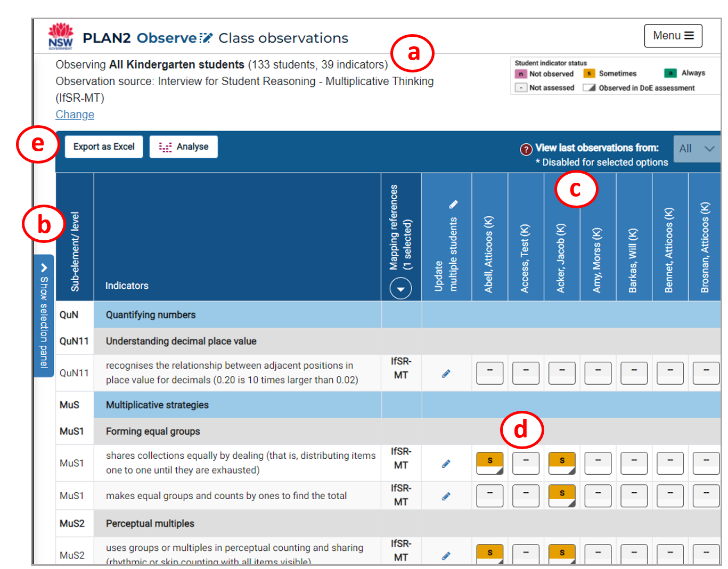
Task: Toggle Abell's Sometimes status in MuS2 row
Action: pos(490,554)
